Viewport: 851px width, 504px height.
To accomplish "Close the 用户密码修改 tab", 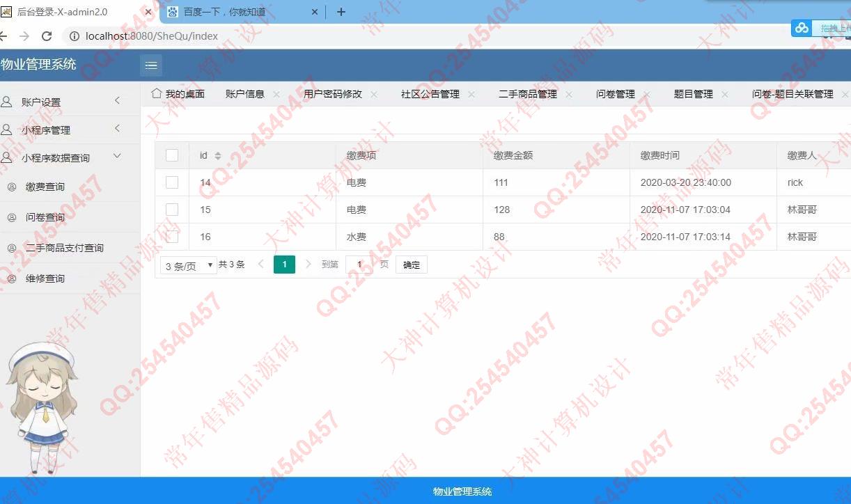I will 374,94.
